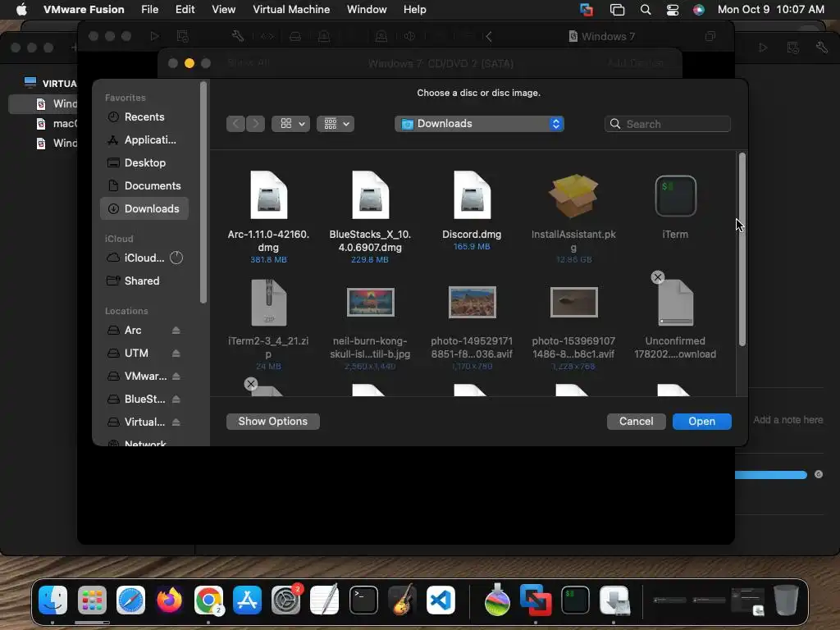Click the file list vertical scrollbar
Image resolution: width=840 pixels, height=630 pixels.
(x=742, y=249)
